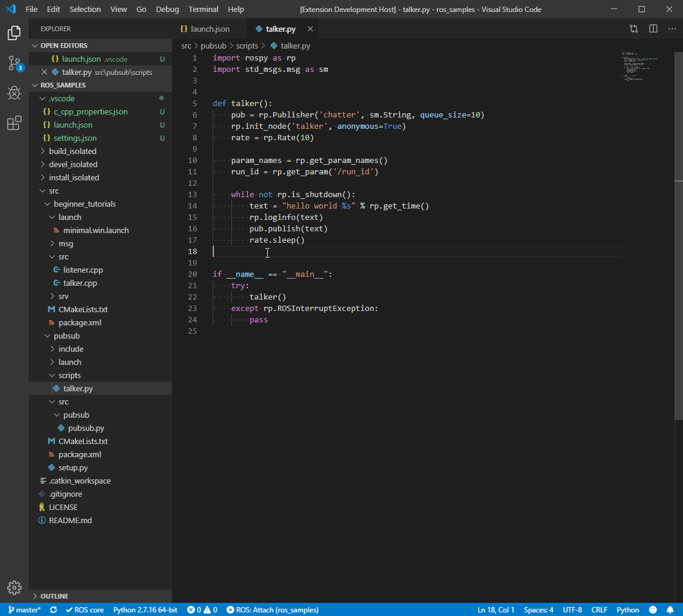This screenshot has width=683, height=616.
Task: Open the Selection menu
Action: coord(85,9)
